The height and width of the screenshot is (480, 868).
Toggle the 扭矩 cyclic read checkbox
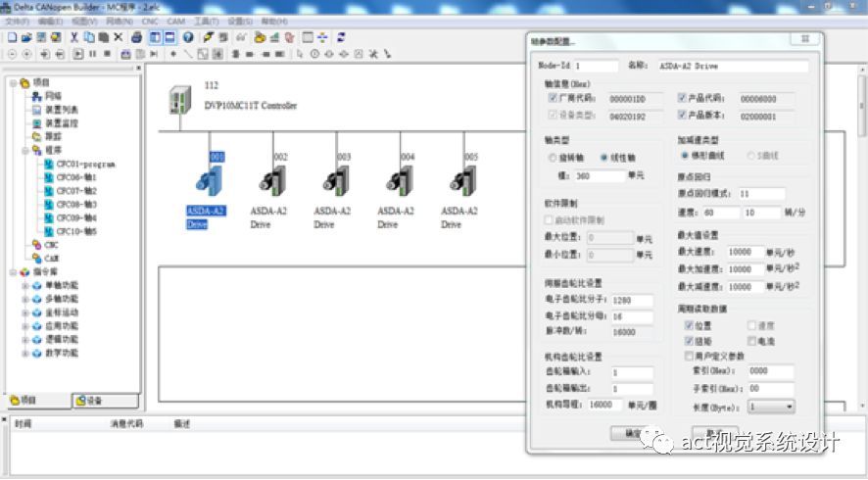689,341
